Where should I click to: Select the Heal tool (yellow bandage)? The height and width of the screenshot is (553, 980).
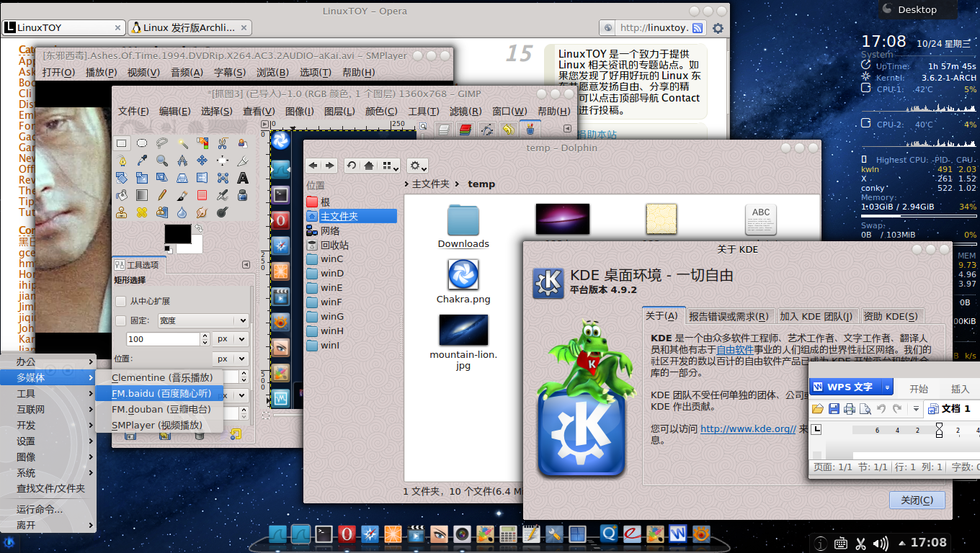[x=142, y=212]
